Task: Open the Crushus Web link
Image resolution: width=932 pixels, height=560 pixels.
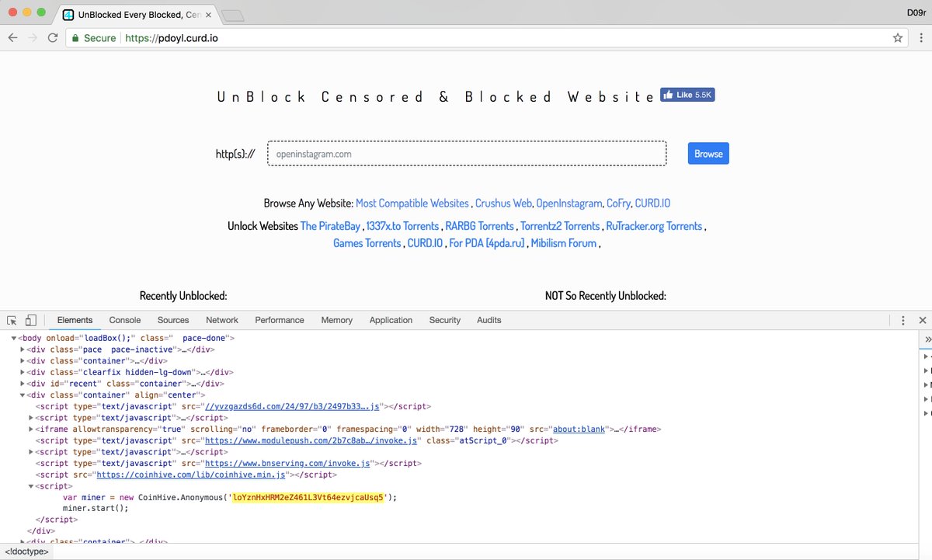Action: (503, 203)
